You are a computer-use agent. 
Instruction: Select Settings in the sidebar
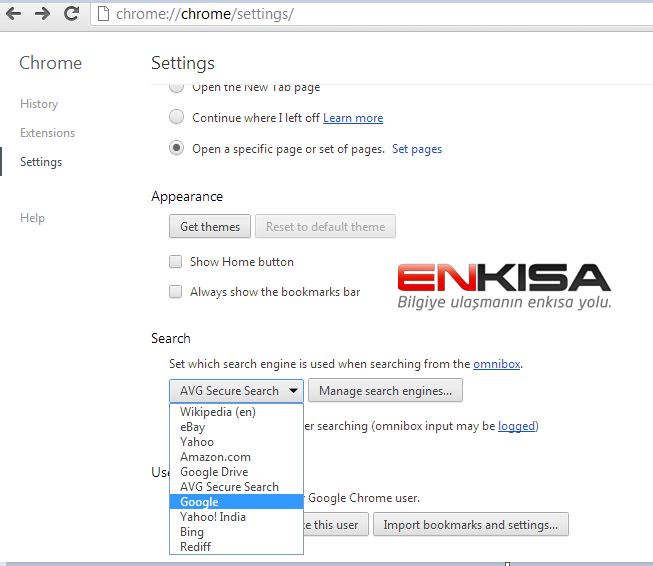(41, 162)
